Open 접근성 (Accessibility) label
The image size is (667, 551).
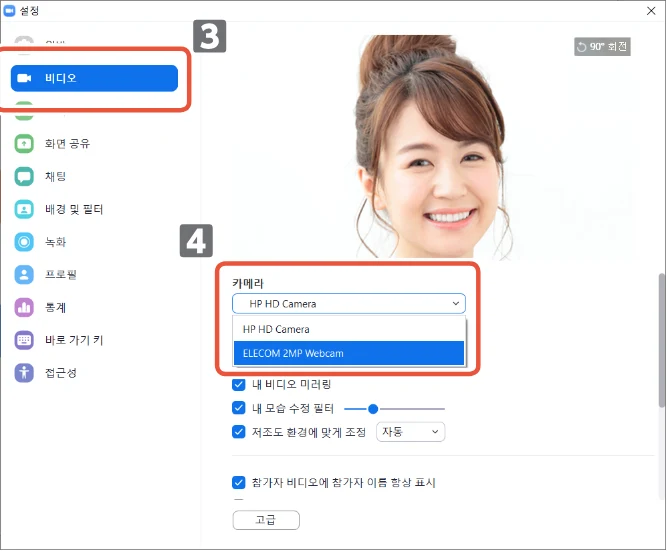pyautogui.click(x=61, y=373)
